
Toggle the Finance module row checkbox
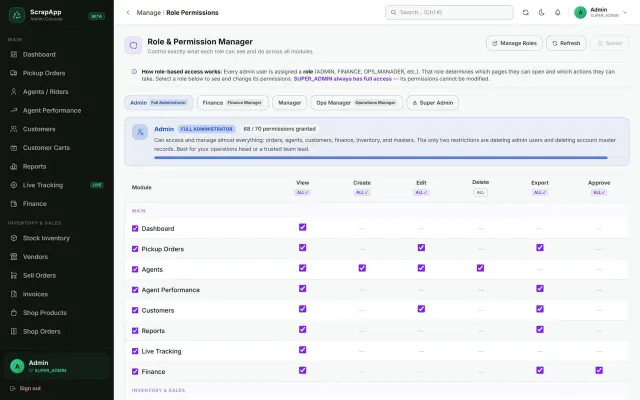[x=135, y=371]
